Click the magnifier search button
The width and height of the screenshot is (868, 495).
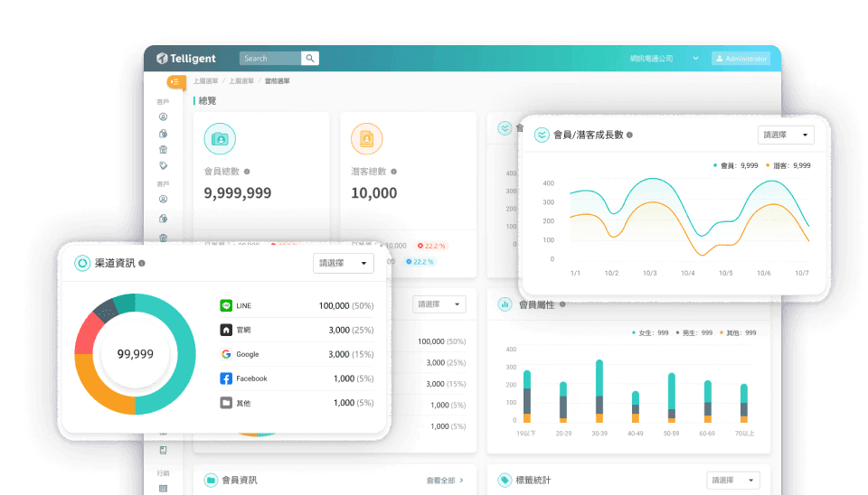point(310,58)
